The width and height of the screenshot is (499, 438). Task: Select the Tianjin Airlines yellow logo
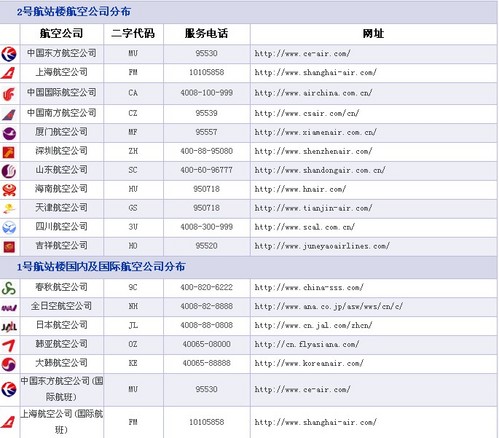pyautogui.click(x=9, y=209)
